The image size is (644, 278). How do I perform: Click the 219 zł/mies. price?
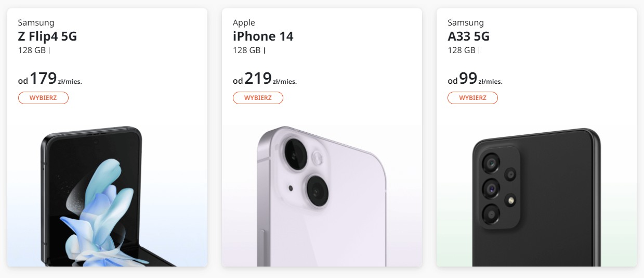[265, 79]
